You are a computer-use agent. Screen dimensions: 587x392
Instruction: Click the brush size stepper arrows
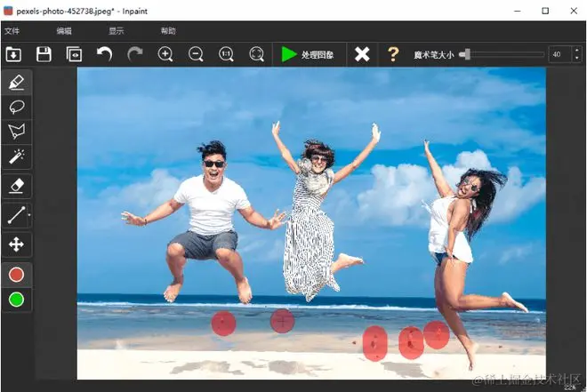pos(577,54)
